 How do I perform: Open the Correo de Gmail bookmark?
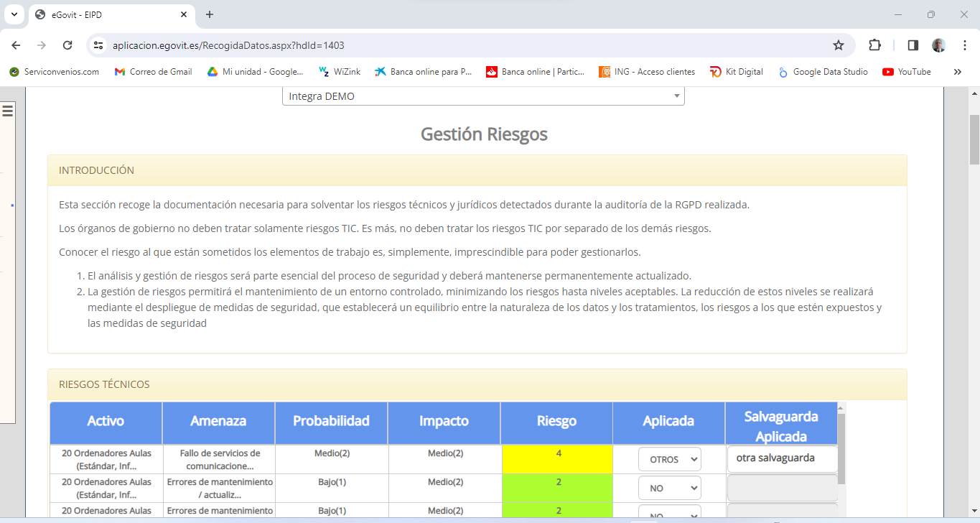(154, 72)
